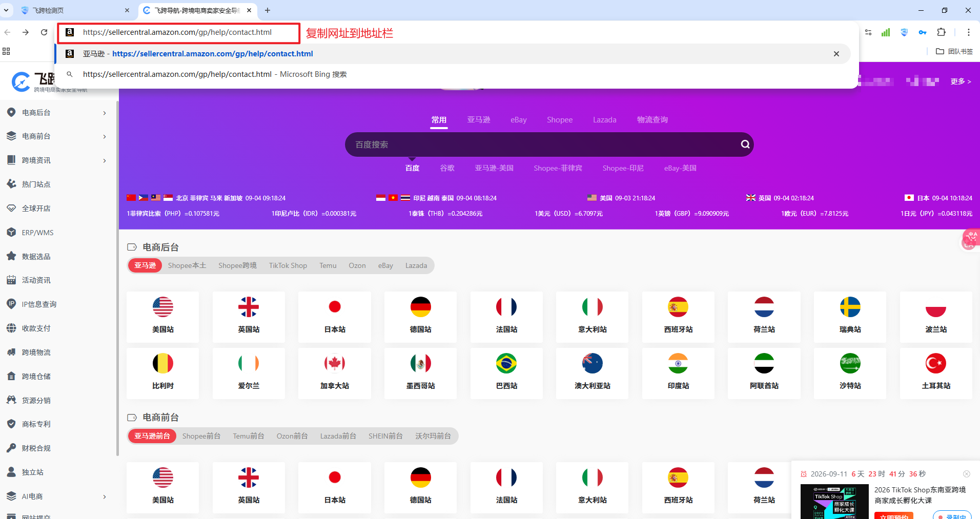Choose eBay-美国 as the search engine
980x519 pixels.
pos(680,168)
